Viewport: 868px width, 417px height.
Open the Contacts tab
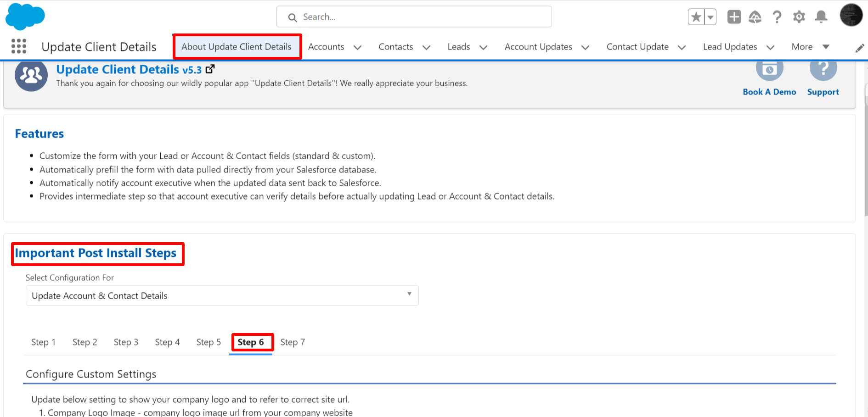click(x=396, y=47)
